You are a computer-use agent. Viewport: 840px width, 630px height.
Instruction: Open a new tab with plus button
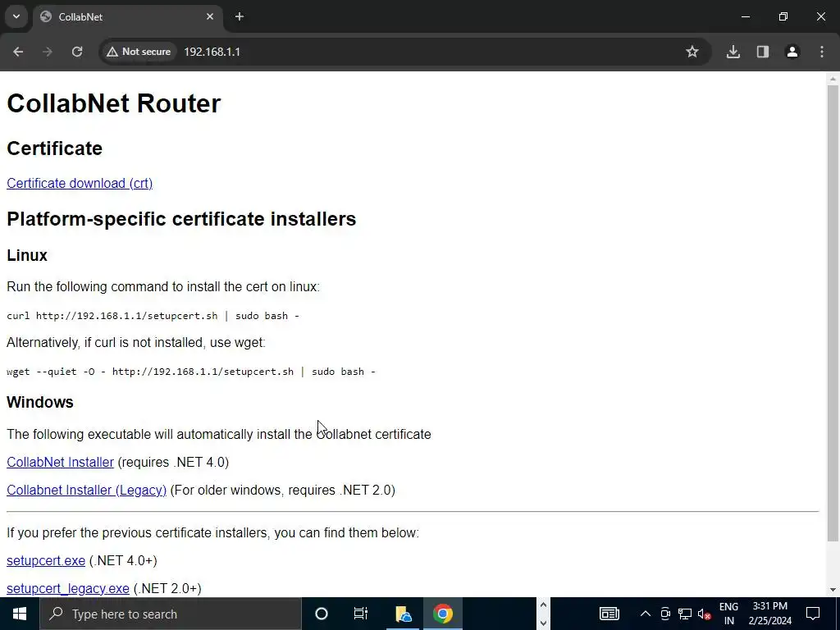tap(240, 16)
